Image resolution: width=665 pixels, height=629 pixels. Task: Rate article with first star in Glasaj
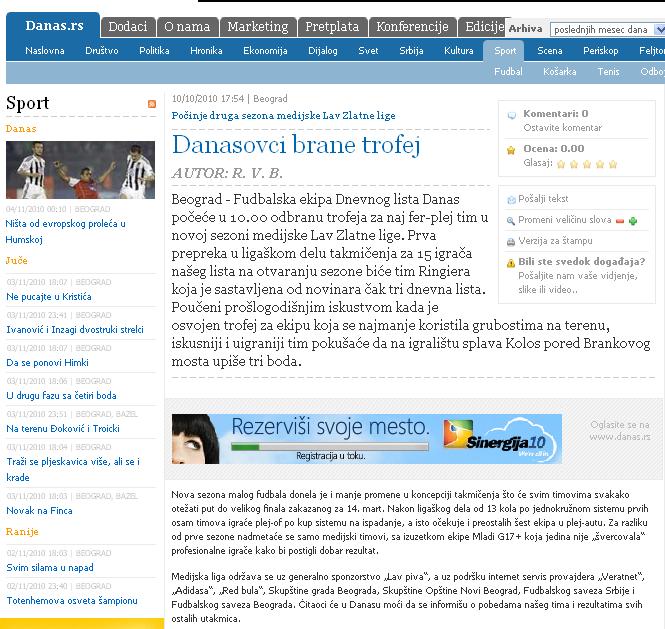(x=561, y=164)
